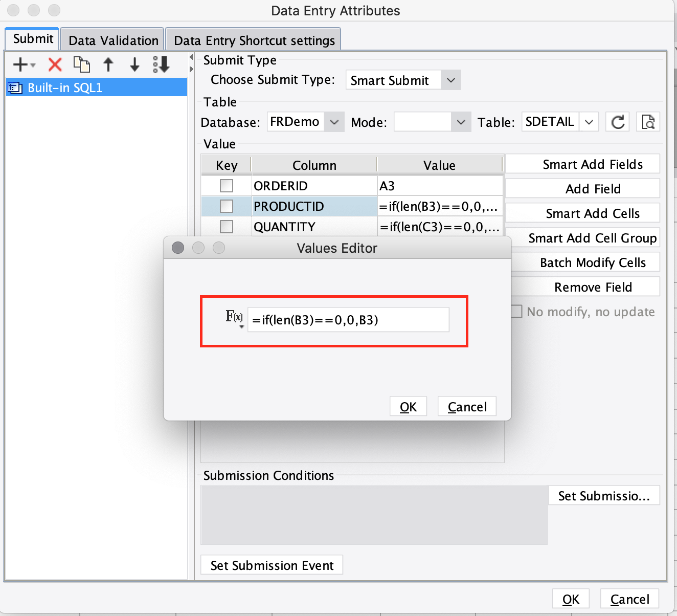Click Cancel in Data Entry Attributes
The height and width of the screenshot is (616, 677).
629,599
